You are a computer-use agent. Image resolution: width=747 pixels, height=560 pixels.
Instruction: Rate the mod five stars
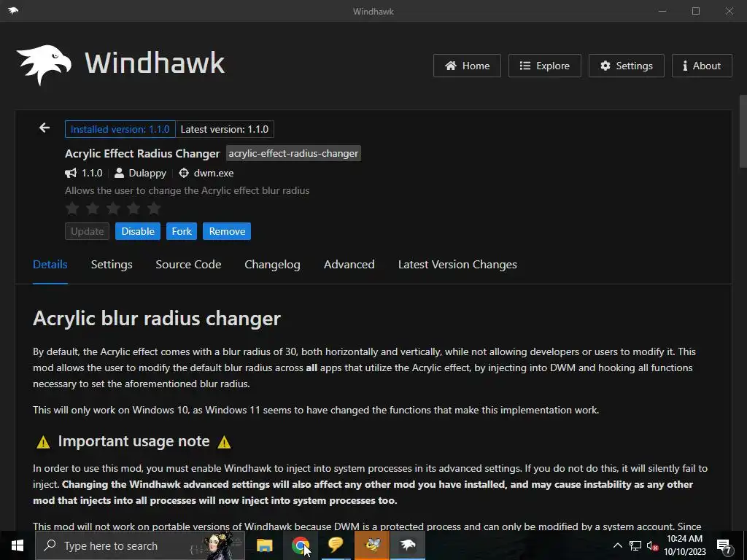tap(154, 208)
